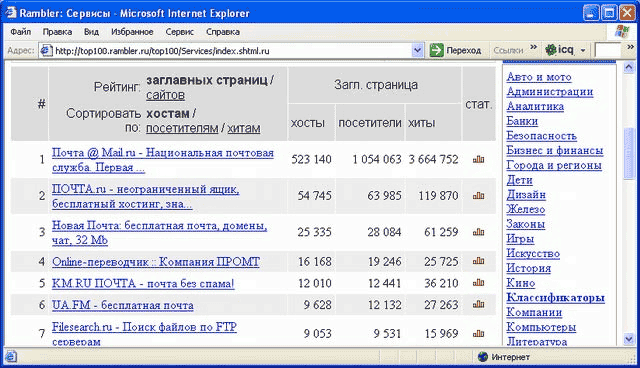
Task: Open statistics chart icon for Mail.ru row
Action: tap(478, 160)
